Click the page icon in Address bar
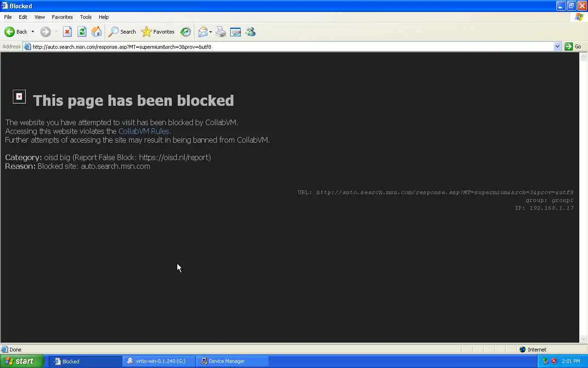588x368 pixels. point(28,46)
